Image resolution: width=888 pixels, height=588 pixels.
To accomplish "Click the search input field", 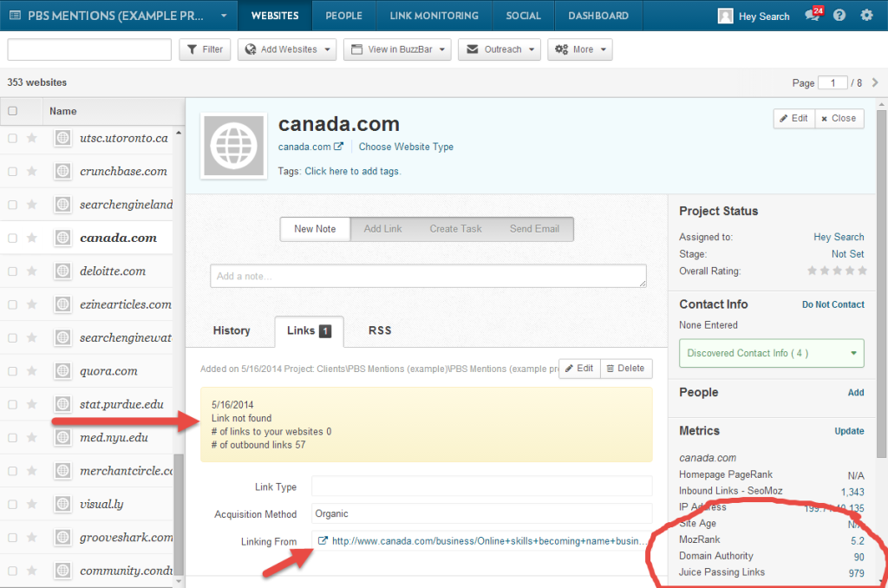I will pos(89,49).
